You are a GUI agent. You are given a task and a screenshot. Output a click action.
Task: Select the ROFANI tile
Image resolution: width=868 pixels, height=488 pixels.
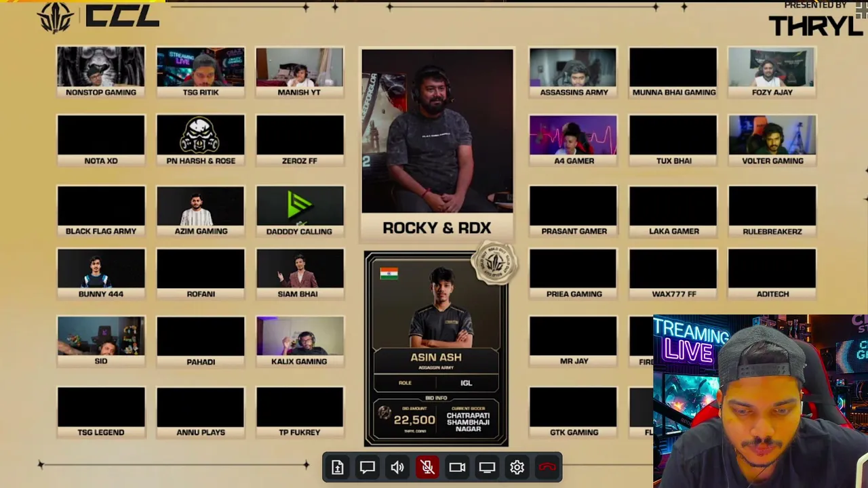click(x=201, y=274)
